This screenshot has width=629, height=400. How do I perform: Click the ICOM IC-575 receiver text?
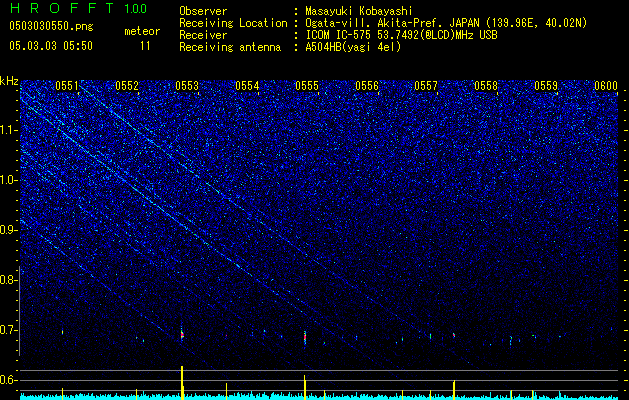[401, 35]
